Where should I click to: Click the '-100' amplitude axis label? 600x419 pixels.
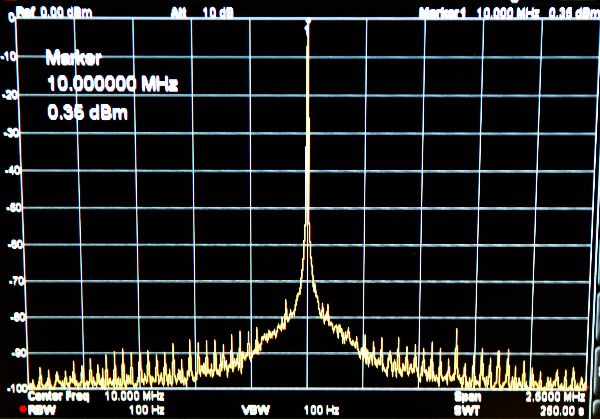[18, 389]
